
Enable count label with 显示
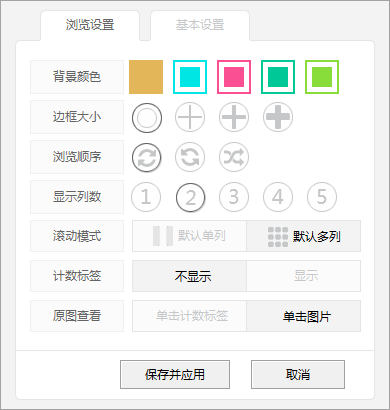(x=304, y=276)
